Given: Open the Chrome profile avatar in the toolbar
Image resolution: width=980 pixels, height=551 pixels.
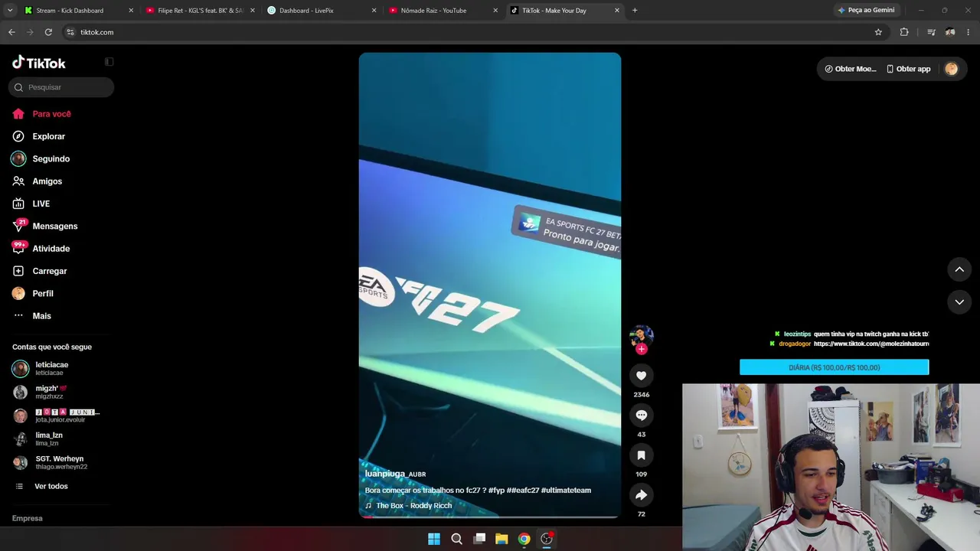Looking at the screenshot, I should point(950,32).
